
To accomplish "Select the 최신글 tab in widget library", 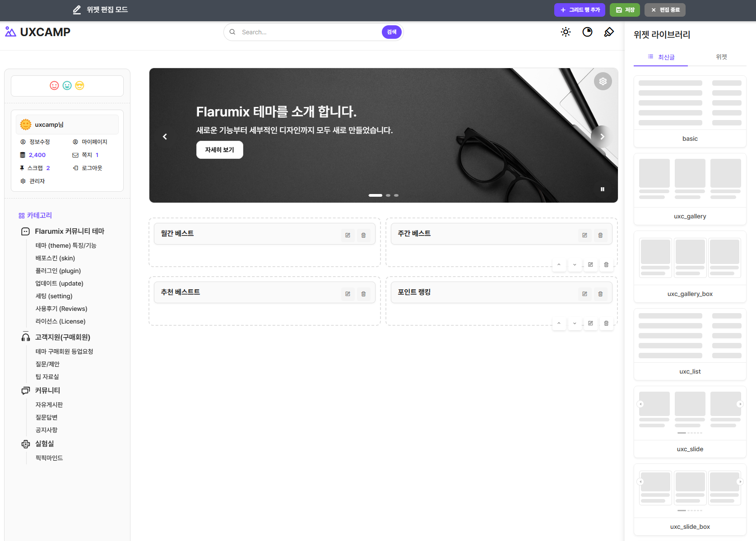I will click(x=661, y=57).
